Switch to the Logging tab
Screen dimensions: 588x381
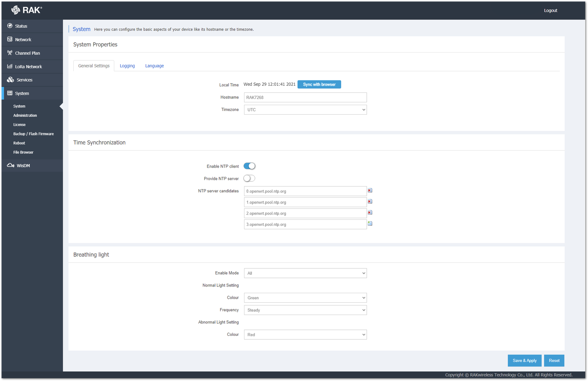pyautogui.click(x=127, y=66)
